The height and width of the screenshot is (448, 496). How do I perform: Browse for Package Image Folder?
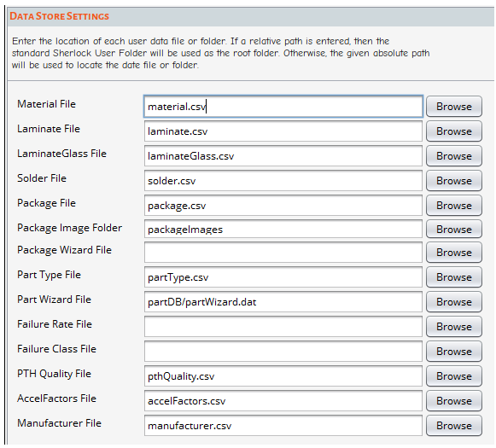click(x=454, y=230)
